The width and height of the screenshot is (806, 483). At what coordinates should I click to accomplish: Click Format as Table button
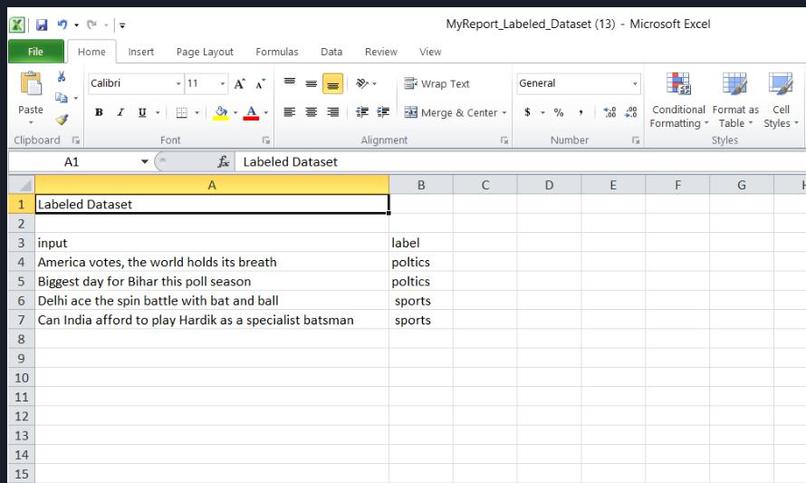(736, 100)
